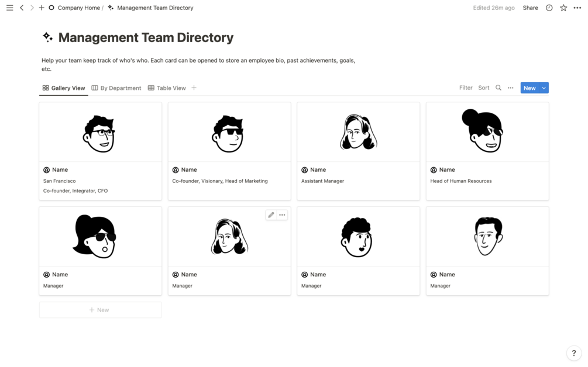Favorite this page with the star
The height and width of the screenshot is (367, 588).
563,8
